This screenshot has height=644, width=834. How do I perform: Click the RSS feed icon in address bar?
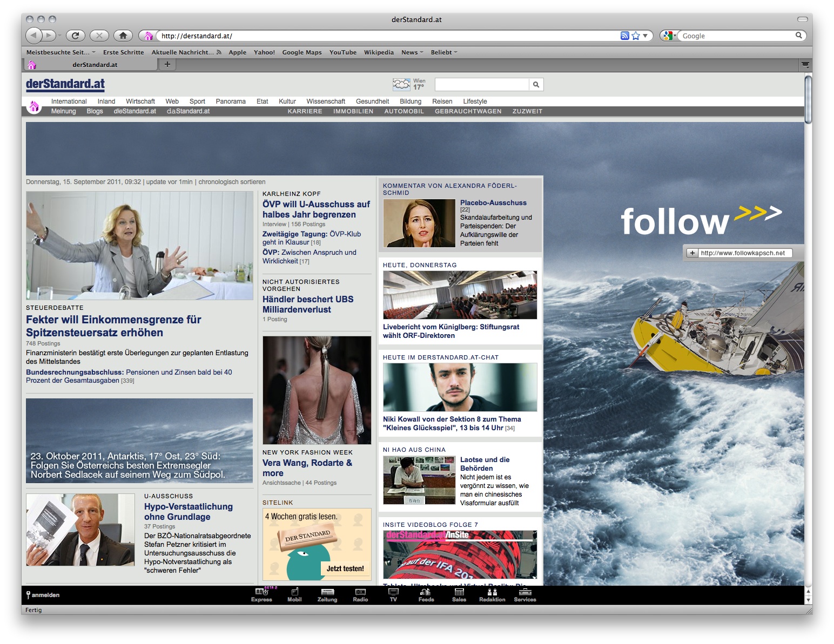tap(624, 36)
